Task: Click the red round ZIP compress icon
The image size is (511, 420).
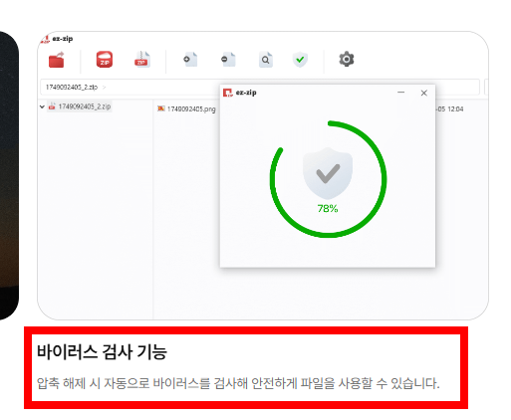Action: (105, 60)
